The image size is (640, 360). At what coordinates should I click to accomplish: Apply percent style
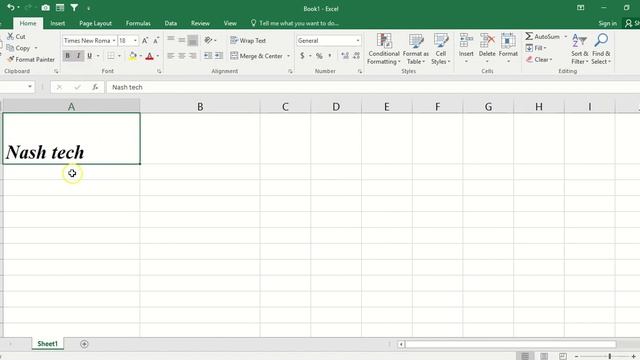coord(319,56)
